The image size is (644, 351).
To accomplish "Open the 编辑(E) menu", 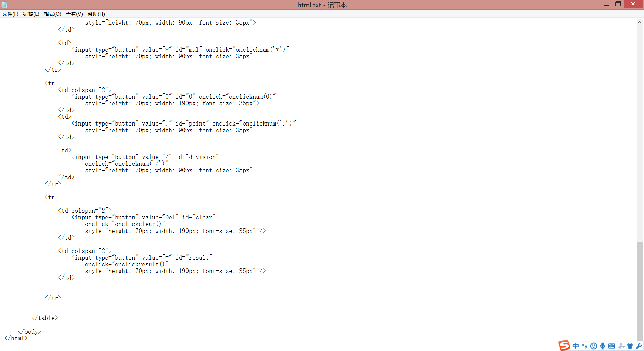I will pyautogui.click(x=31, y=14).
